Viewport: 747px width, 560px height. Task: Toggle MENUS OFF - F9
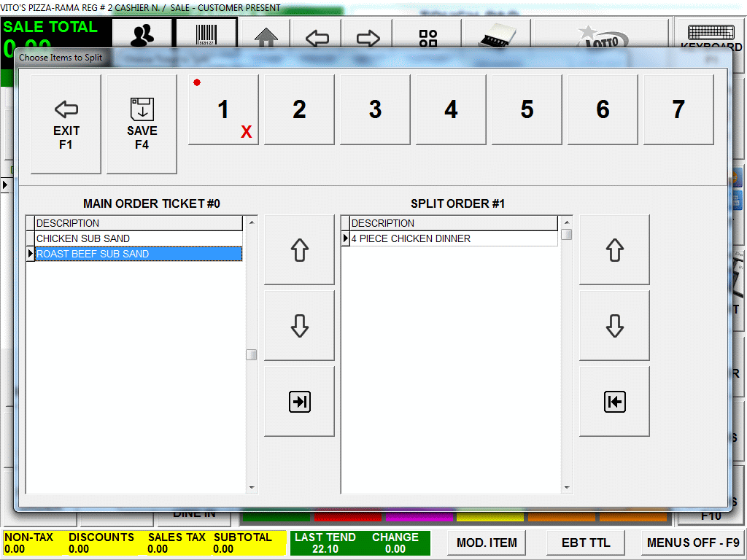pos(693,542)
